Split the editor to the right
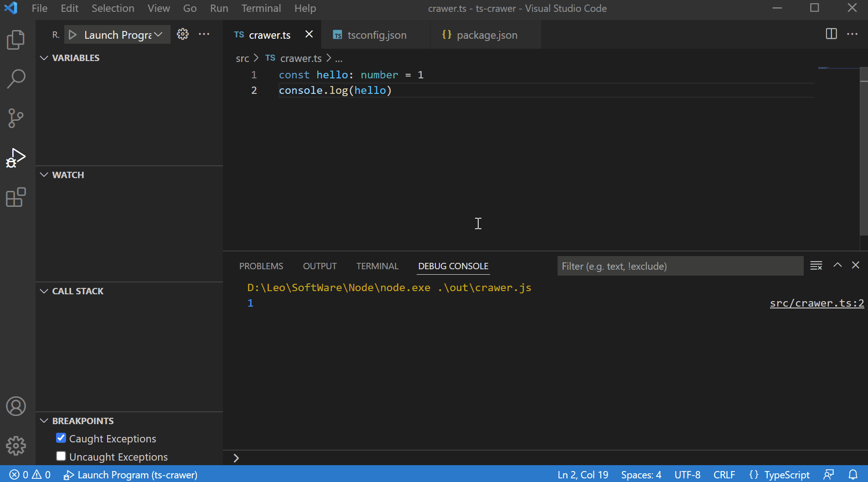 pyautogui.click(x=831, y=34)
